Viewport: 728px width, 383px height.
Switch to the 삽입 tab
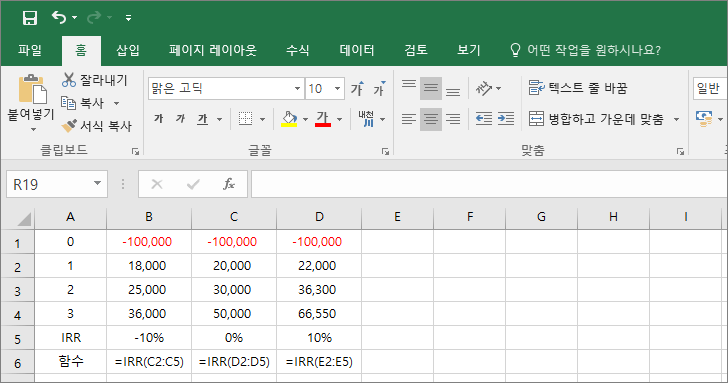click(x=128, y=50)
